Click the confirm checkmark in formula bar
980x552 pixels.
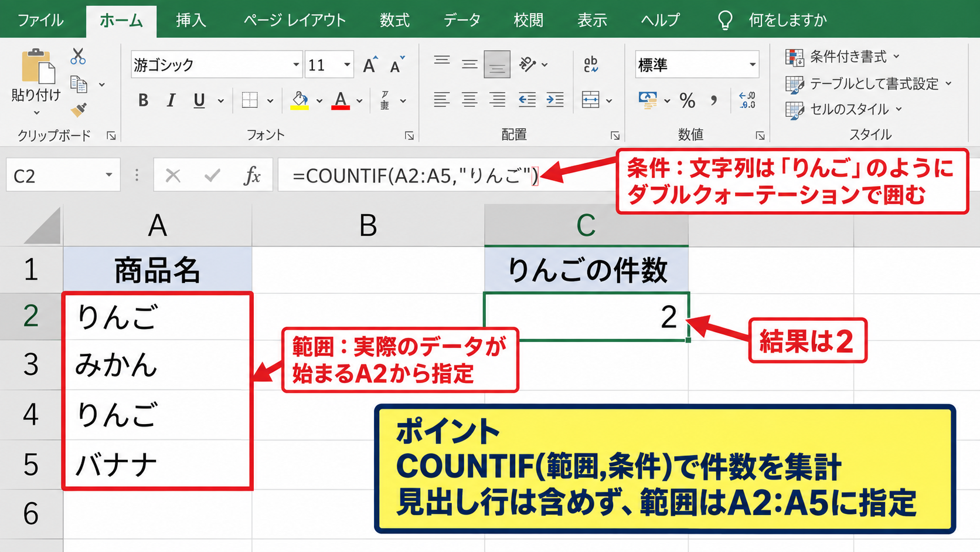(x=212, y=175)
